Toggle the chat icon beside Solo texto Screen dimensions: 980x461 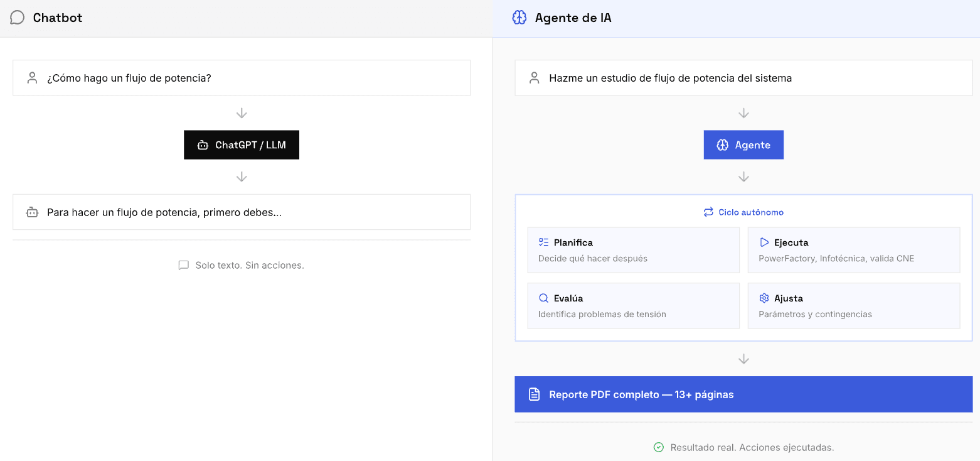[183, 264]
